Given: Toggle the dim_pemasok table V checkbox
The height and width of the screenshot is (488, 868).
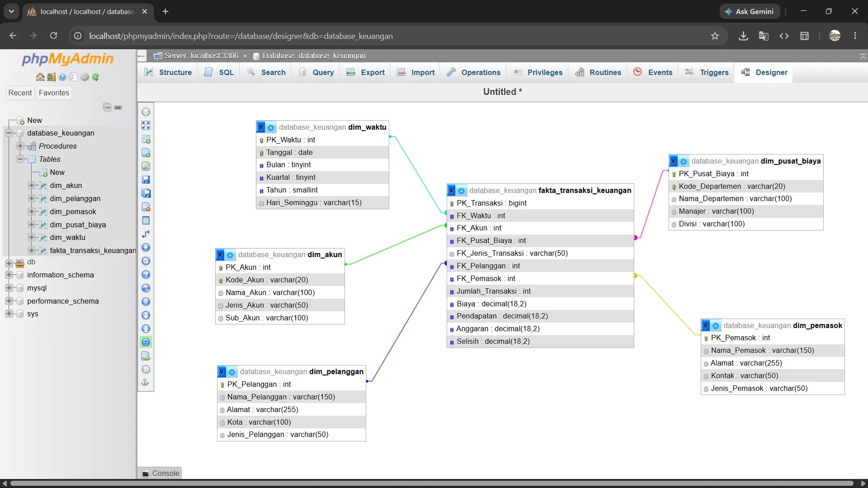Looking at the screenshot, I should [706, 326].
